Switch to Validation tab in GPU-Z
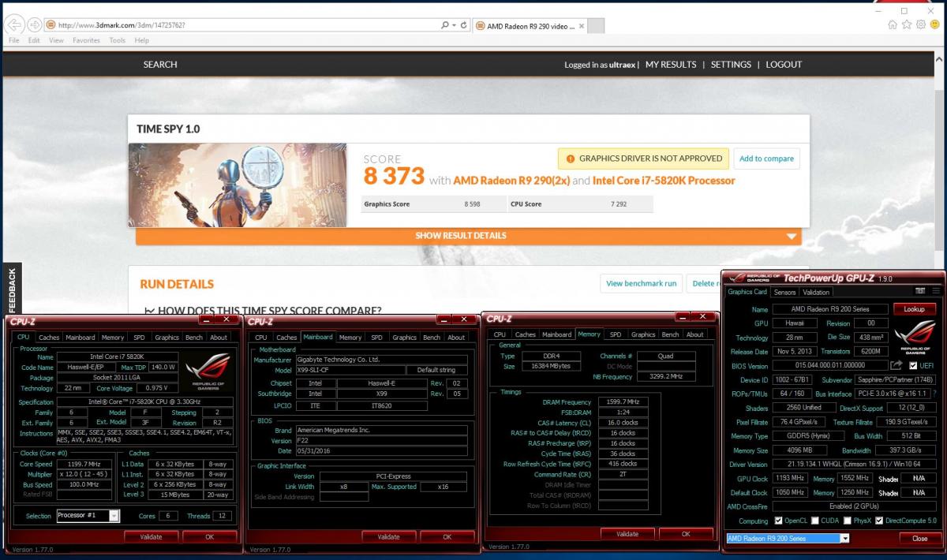 [x=816, y=292]
